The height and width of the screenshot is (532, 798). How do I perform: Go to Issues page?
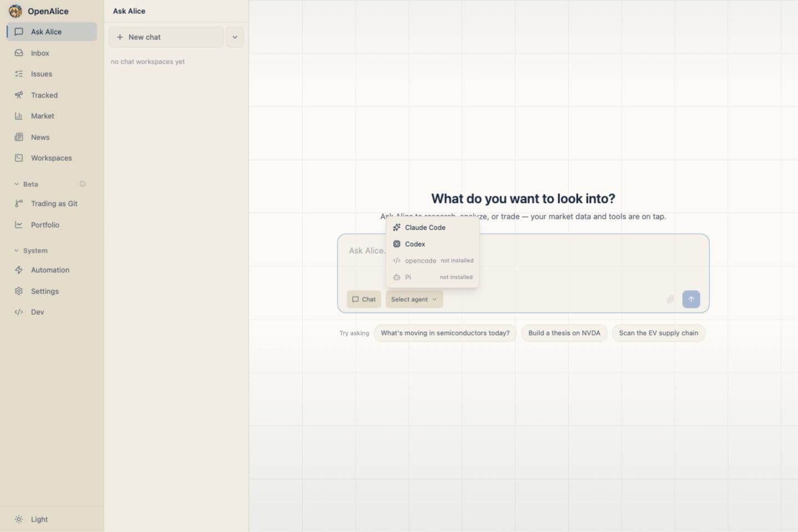(x=52, y=74)
